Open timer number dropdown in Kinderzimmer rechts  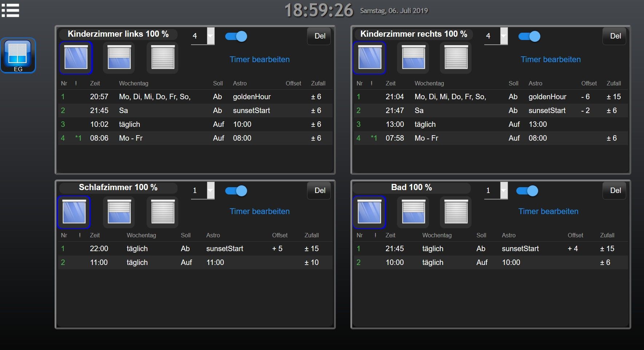tap(496, 36)
